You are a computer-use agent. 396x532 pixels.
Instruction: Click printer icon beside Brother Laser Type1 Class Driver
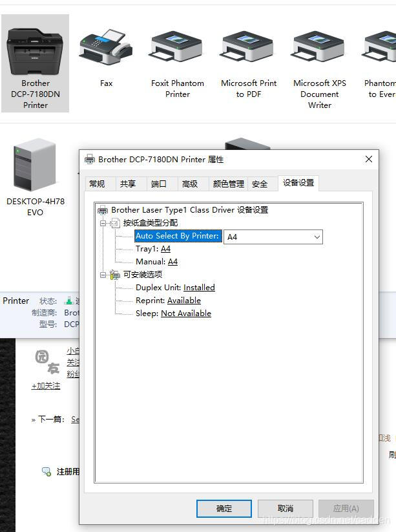pyautogui.click(x=103, y=210)
